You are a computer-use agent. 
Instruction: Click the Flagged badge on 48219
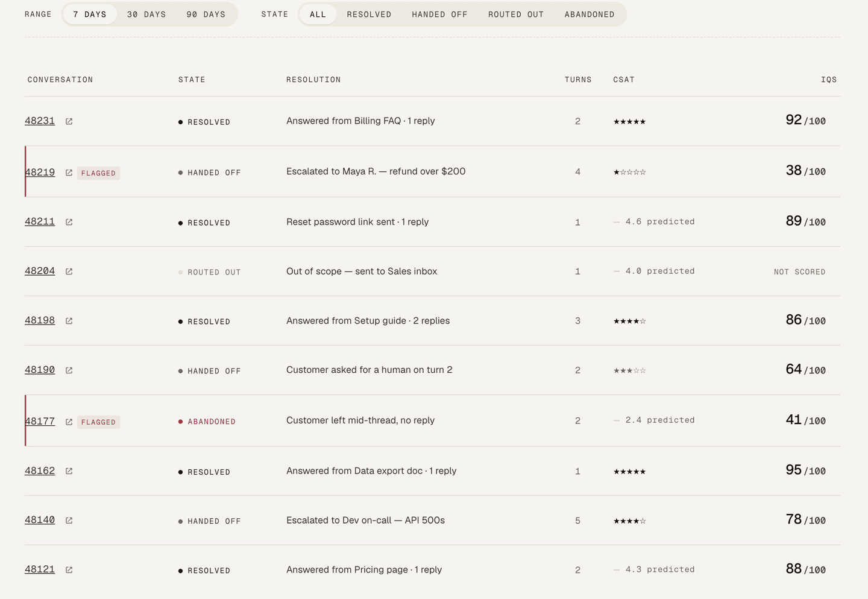pyautogui.click(x=98, y=173)
